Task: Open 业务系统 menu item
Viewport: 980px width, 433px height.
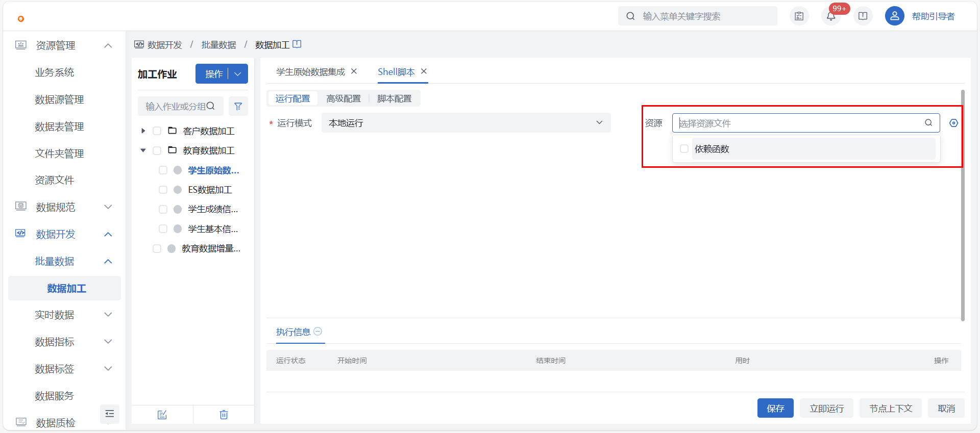Action: click(x=55, y=72)
